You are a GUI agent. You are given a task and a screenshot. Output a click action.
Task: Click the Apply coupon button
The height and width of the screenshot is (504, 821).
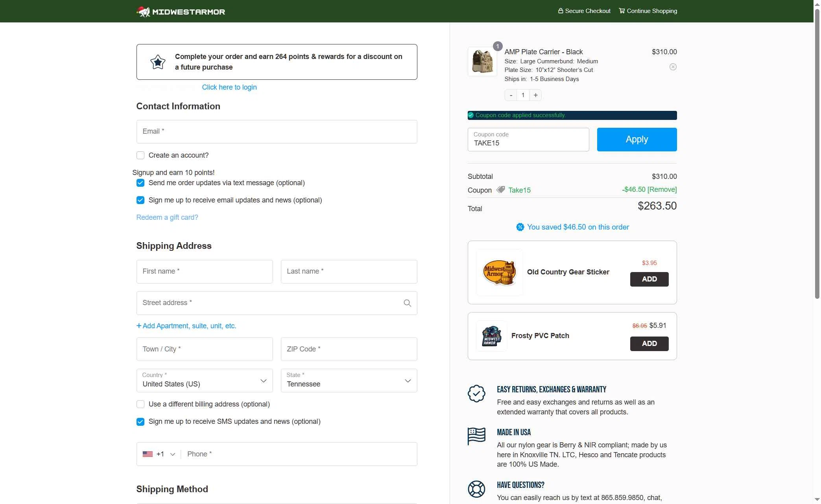[637, 139]
